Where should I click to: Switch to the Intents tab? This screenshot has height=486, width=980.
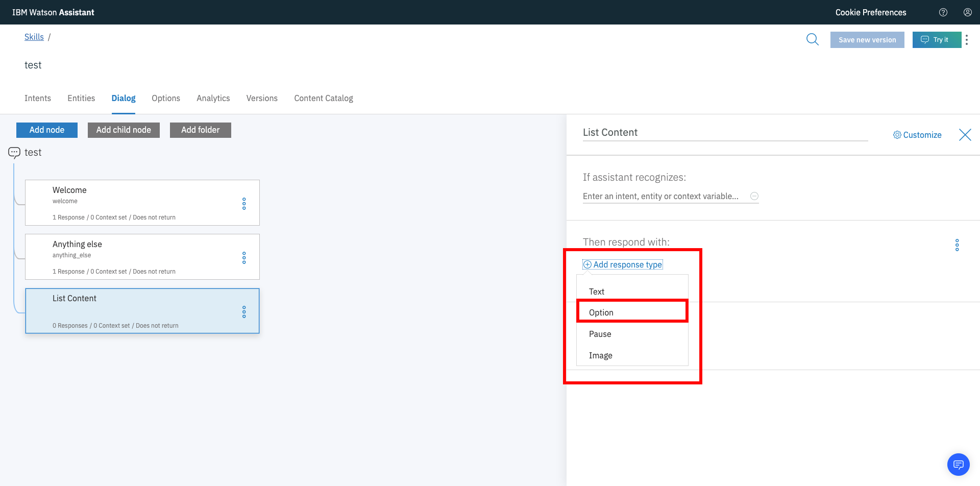pyautogui.click(x=38, y=98)
